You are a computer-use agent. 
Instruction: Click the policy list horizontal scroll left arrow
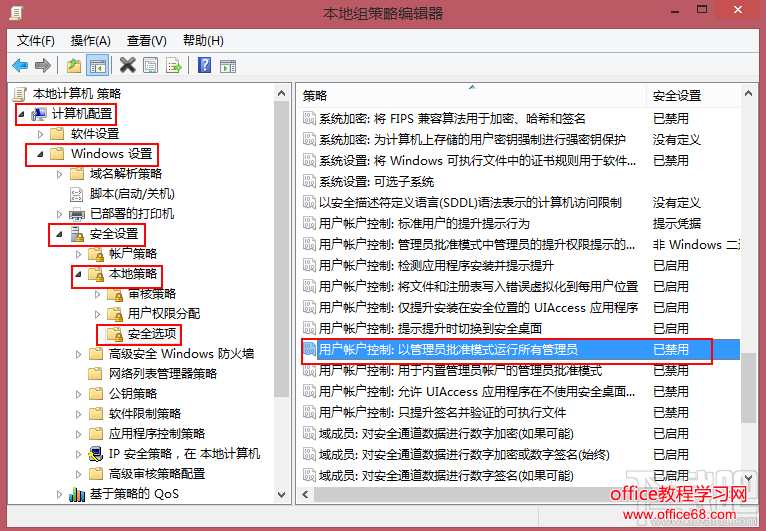(x=305, y=494)
